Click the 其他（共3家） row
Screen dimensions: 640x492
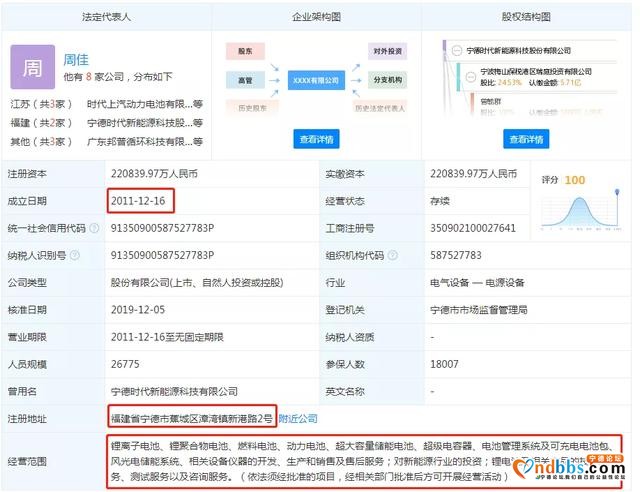pyautogui.click(x=107, y=142)
